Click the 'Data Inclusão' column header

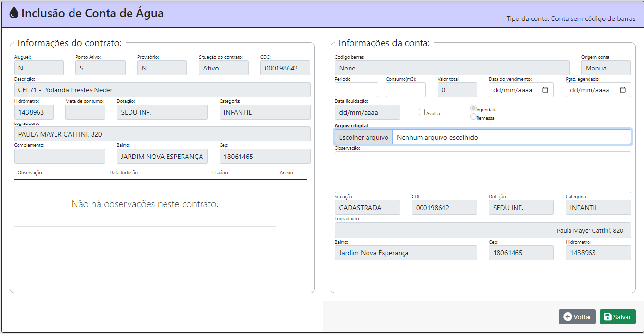coord(124,173)
